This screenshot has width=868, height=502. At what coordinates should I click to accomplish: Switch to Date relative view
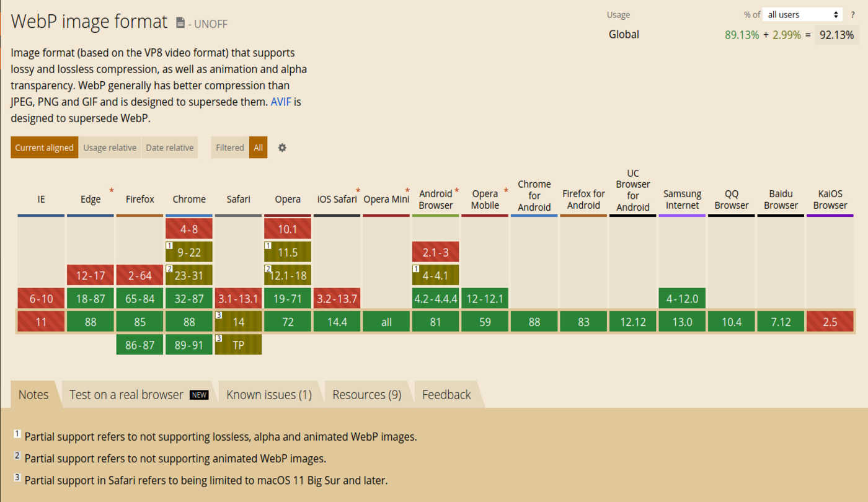pyautogui.click(x=170, y=148)
